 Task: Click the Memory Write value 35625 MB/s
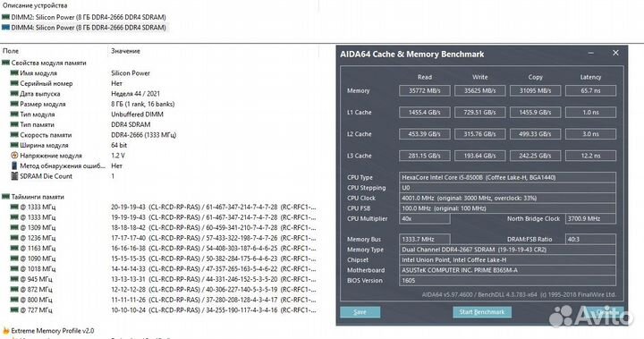click(x=479, y=90)
